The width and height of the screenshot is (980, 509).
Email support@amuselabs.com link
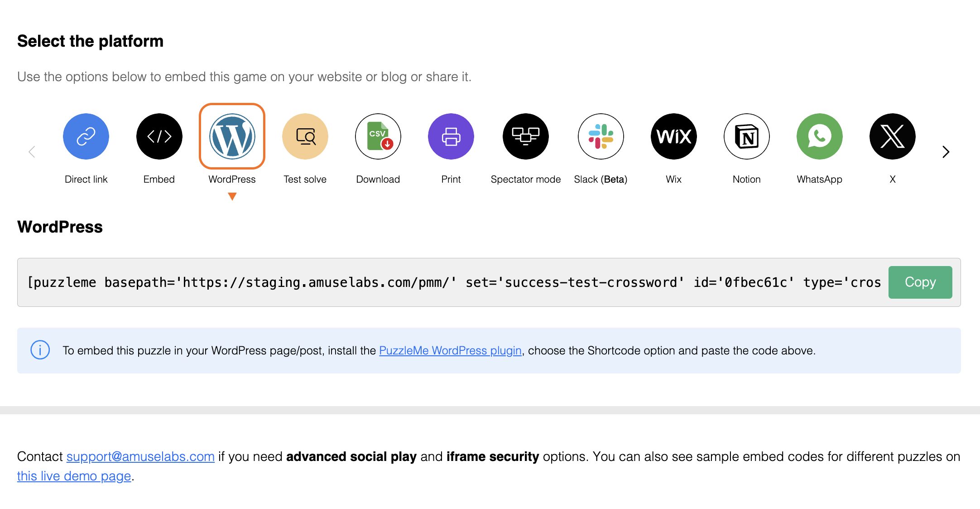[x=140, y=456]
